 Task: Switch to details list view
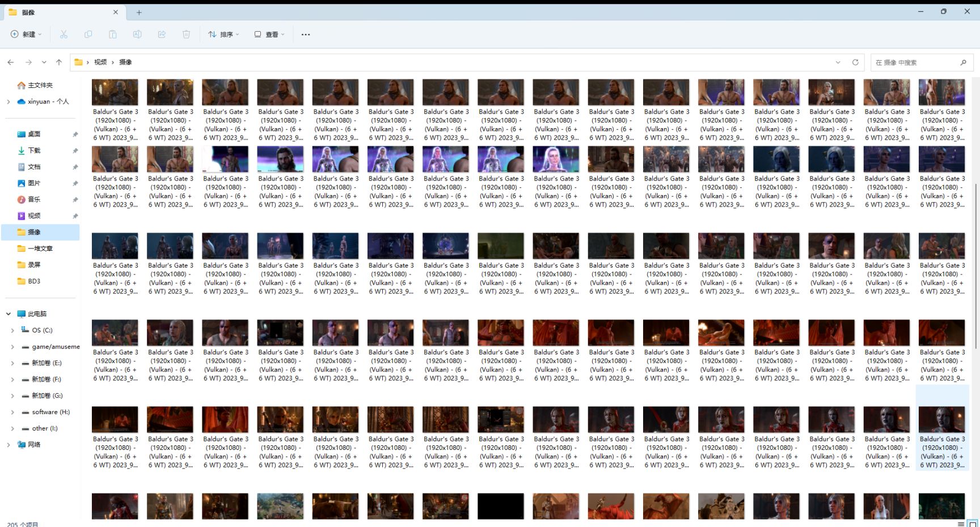click(961, 524)
